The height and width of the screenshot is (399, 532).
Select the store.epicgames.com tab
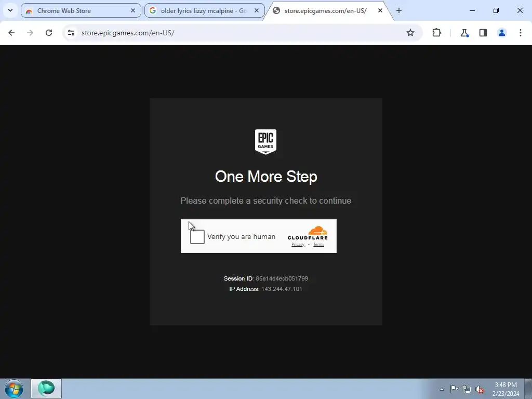tap(328, 10)
